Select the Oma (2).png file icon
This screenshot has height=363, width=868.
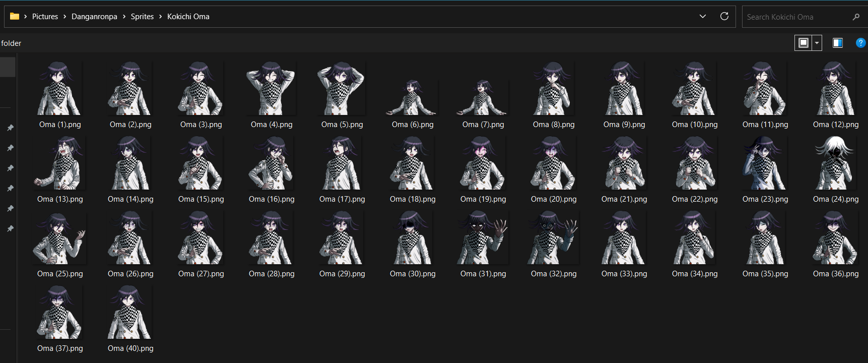(x=130, y=88)
